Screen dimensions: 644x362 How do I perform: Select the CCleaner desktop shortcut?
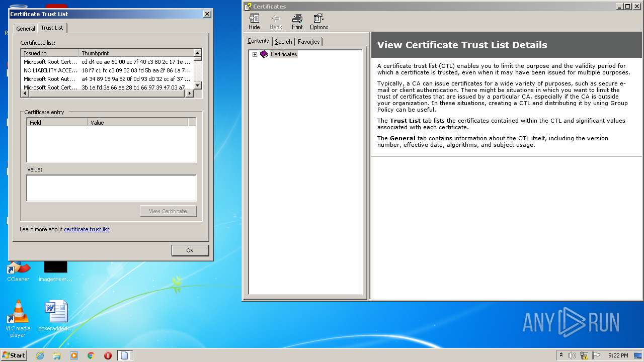[x=18, y=271]
